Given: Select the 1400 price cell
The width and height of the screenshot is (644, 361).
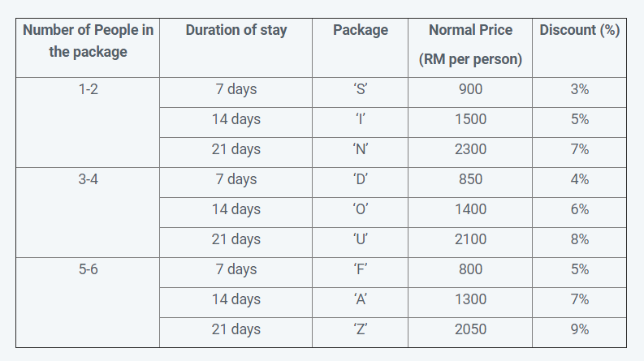Looking at the screenshot, I should pos(471,209).
